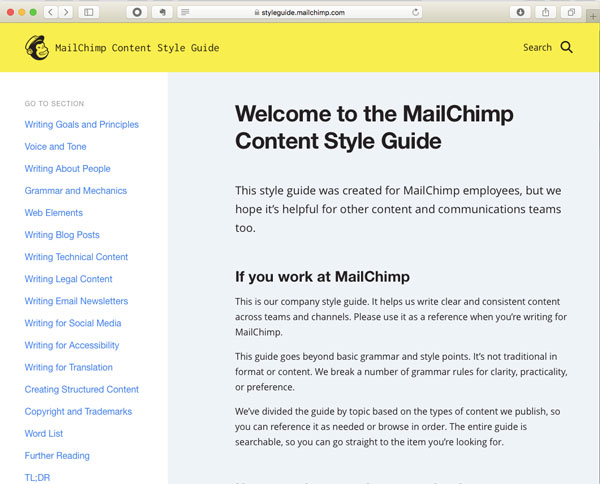Open a new tab with plus button
This screenshot has height=484, width=600.
tap(593, 16)
